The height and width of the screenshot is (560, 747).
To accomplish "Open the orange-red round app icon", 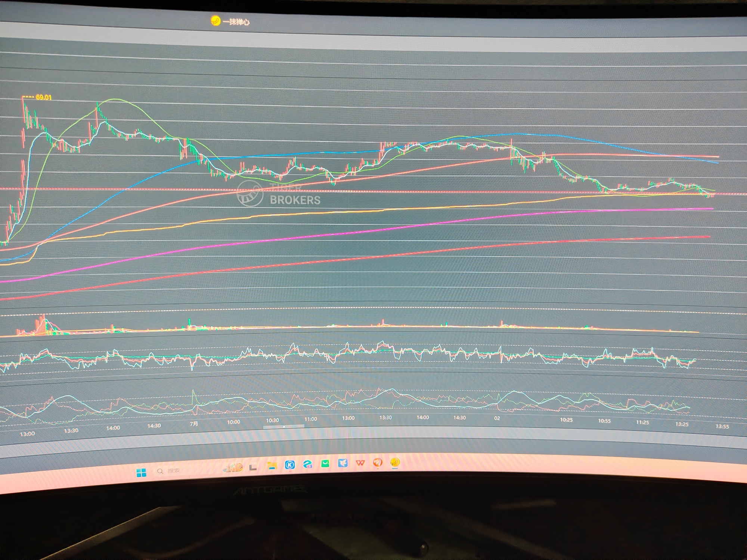I will click(x=378, y=463).
